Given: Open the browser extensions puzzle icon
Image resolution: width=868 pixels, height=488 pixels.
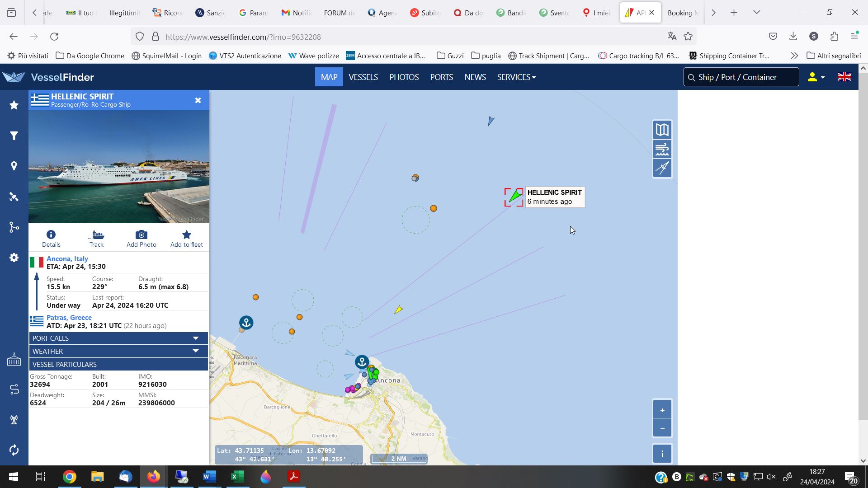Looking at the screenshot, I should coord(834,37).
